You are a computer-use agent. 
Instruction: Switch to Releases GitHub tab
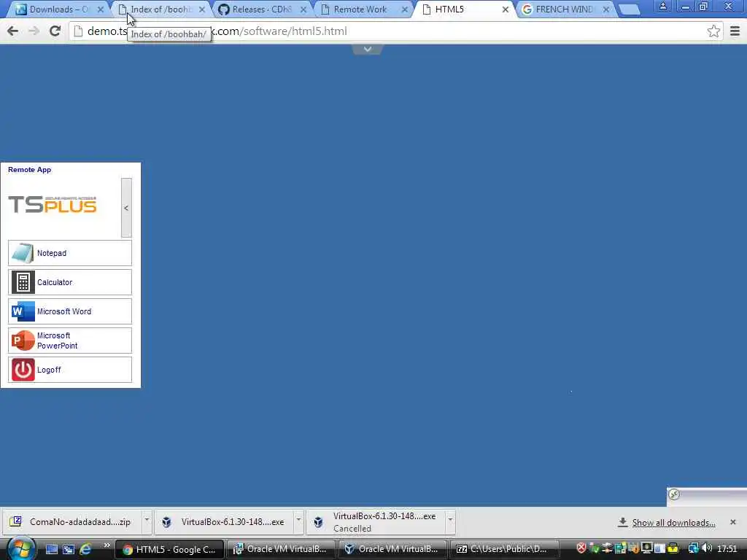click(x=263, y=9)
